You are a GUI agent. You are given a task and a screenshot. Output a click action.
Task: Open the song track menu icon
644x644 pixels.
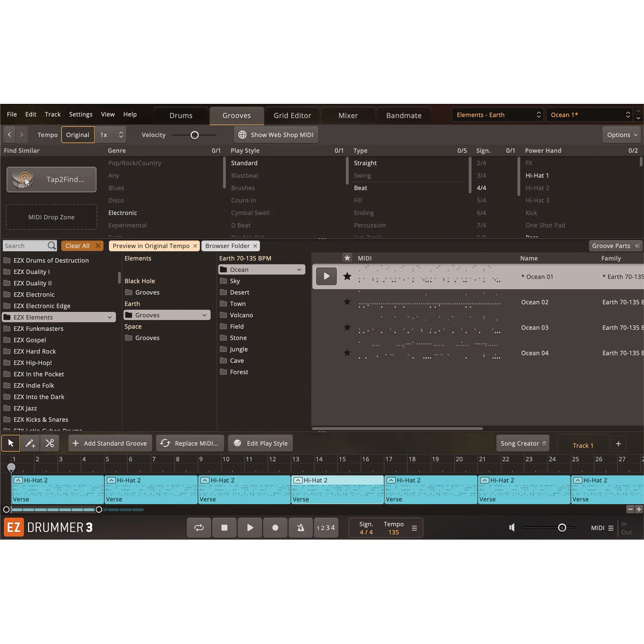414,528
